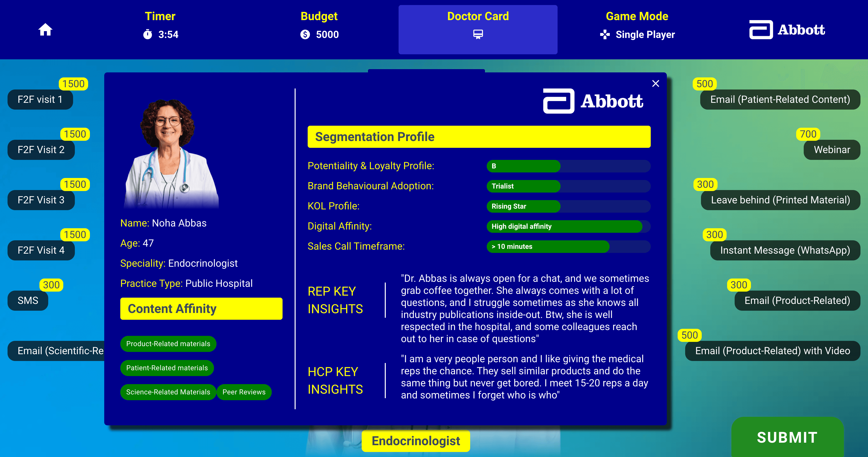Click the budget dollar coin icon
Image resolution: width=868 pixels, height=457 pixels.
click(x=305, y=34)
